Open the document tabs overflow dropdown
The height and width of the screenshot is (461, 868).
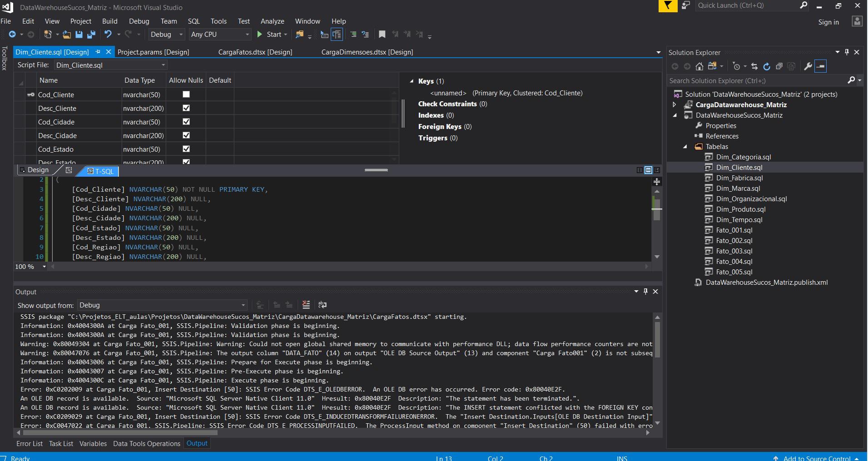(x=658, y=52)
